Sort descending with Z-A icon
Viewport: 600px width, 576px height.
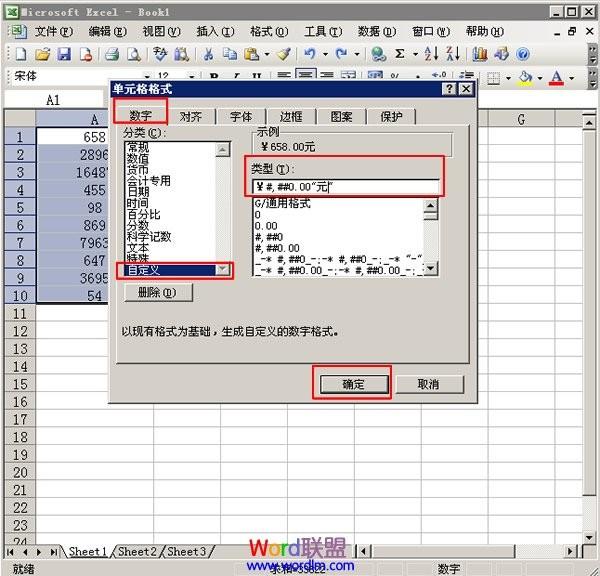coord(453,54)
